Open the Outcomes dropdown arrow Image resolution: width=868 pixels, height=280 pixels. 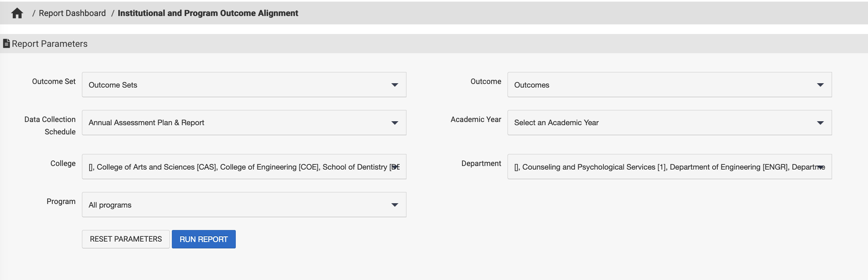tap(820, 85)
